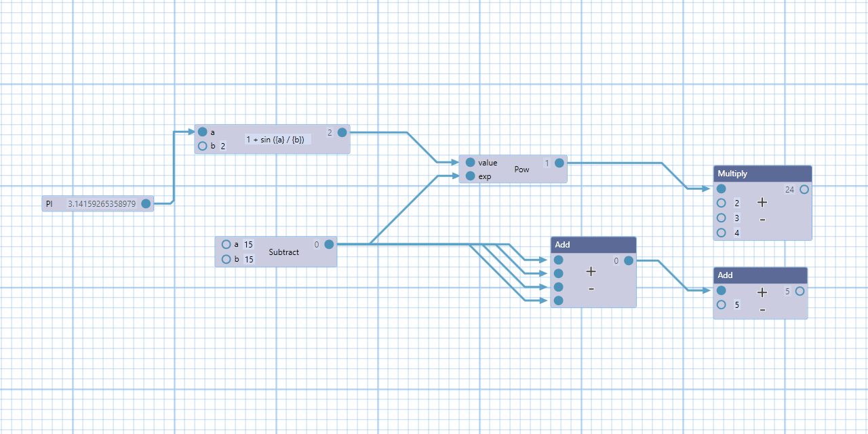The image size is (868, 434).
Task: Edit the Subtract a value field 15
Action: pos(248,244)
